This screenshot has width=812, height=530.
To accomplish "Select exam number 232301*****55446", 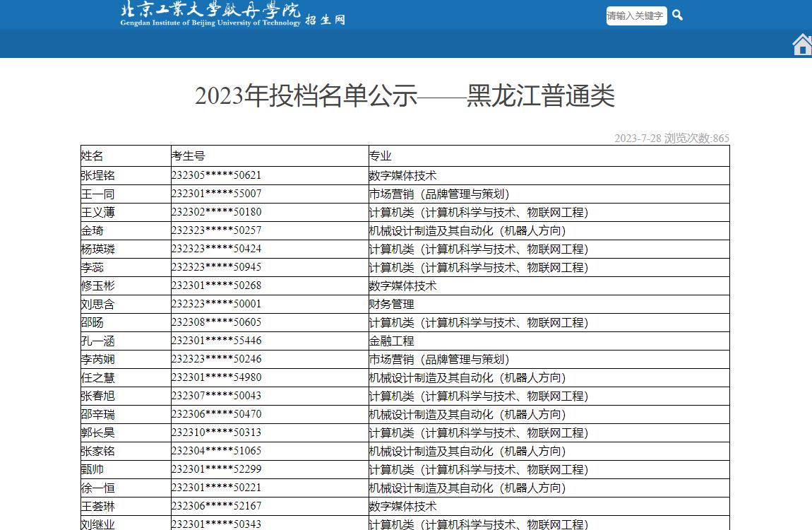I will (217, 341).
